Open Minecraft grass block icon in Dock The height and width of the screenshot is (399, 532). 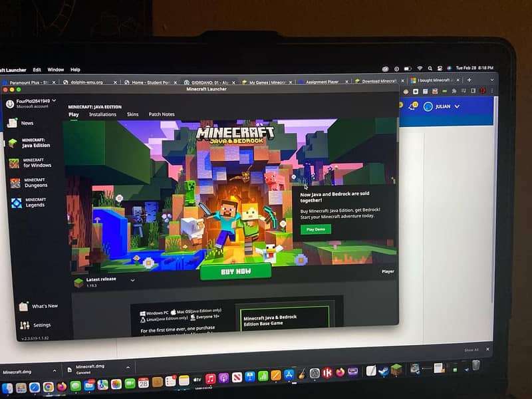pyautogui.click(x=396, y=370)
